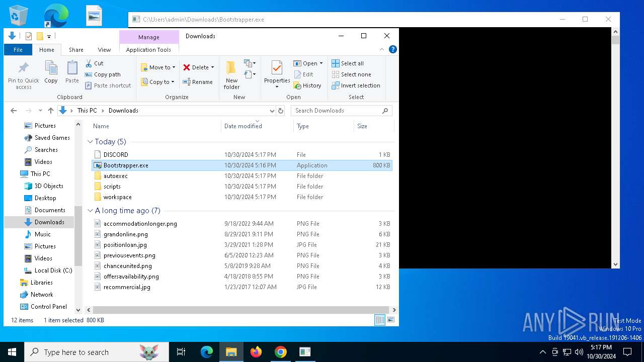
Task: Expand the Delete dropdown arrow
Action: [x=212, y=67]
